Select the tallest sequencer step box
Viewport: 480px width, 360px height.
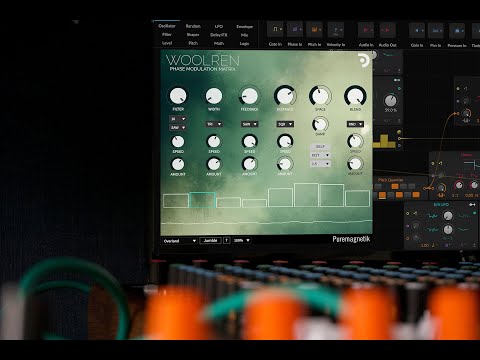306,195
